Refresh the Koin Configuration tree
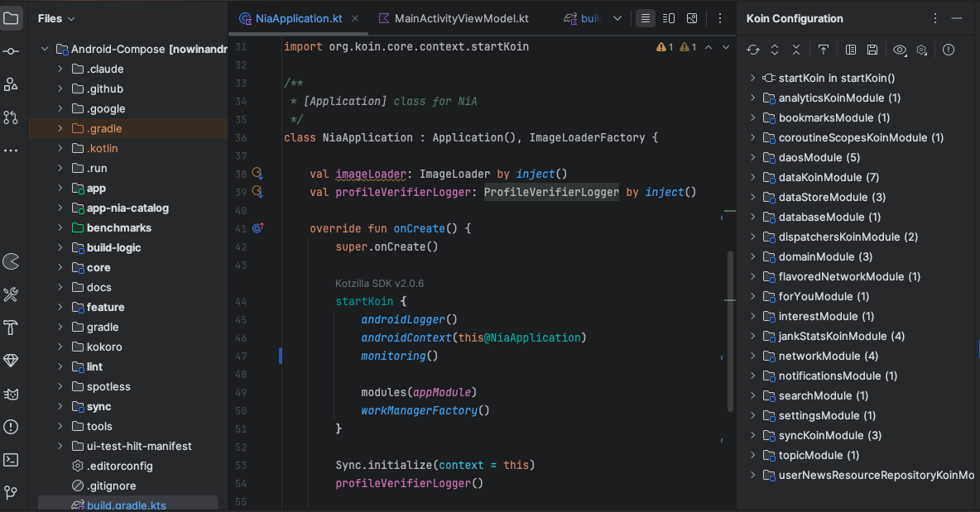The width and height of the screenshot is (980, 512). 752,50
